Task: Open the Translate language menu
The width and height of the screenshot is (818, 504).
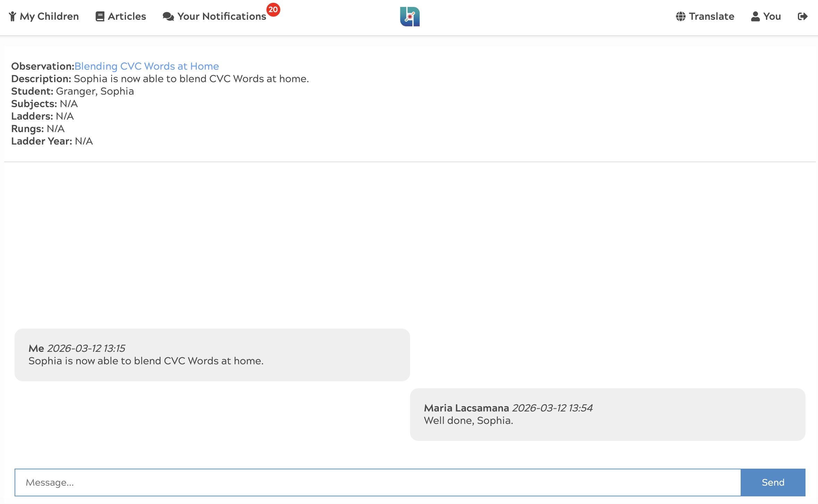Action: (x=711, y=16)
